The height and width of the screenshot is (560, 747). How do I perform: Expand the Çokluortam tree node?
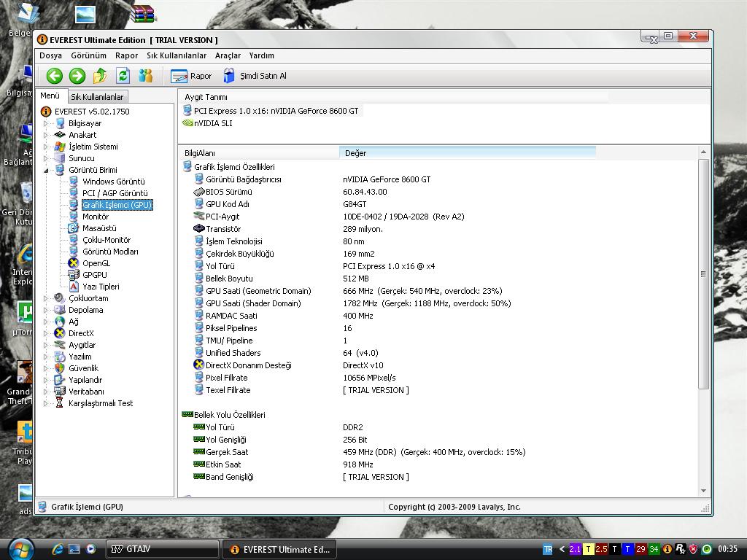pyautogui.click(x=46, y=298)
